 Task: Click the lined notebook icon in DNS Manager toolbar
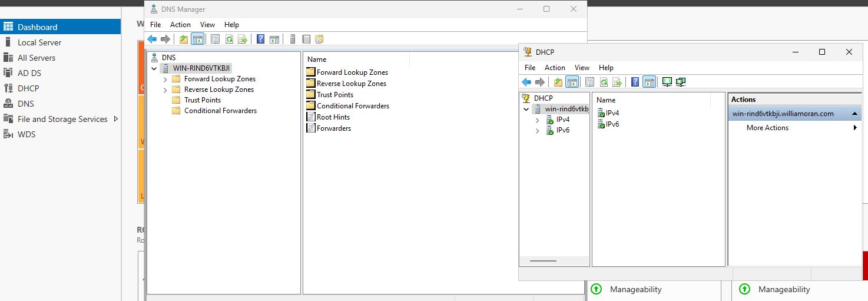[x=306, y=39]
